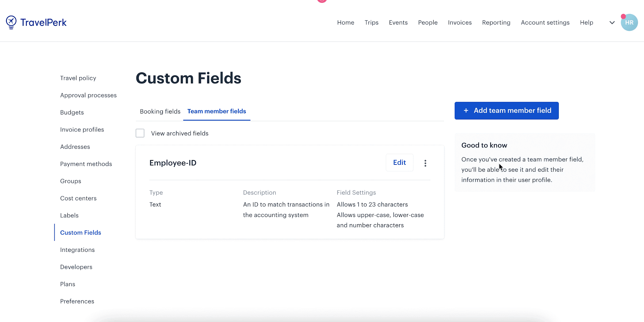
Task: Open the Events menu item
Action: 398,23
